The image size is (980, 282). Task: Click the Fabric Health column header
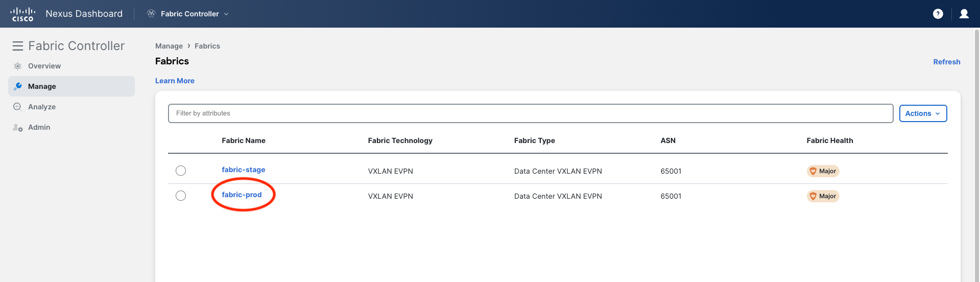[830, 140]
